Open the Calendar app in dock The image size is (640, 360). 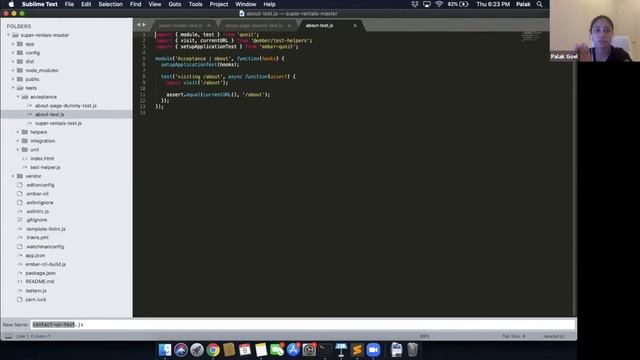pyautogui.click(x=245, y=350)
